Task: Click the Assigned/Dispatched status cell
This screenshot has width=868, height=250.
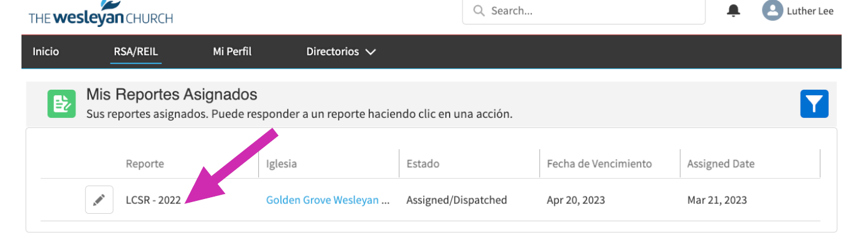Action: 456,200
